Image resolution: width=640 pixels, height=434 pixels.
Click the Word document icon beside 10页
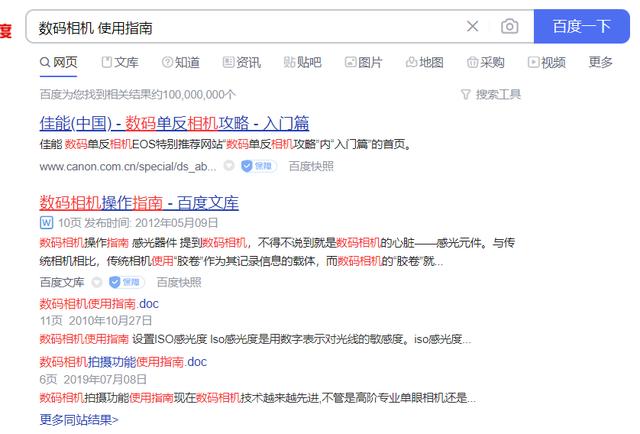(46, 222)
